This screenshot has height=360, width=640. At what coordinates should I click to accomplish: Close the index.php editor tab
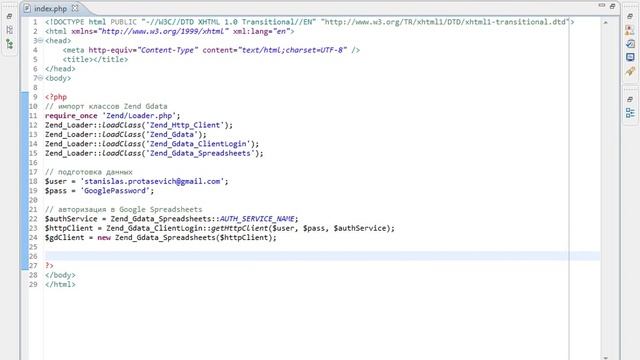tap(75, 8)
